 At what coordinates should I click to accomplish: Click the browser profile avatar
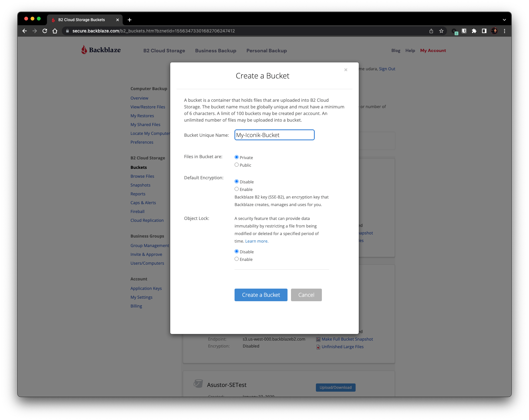pos(494,31)
